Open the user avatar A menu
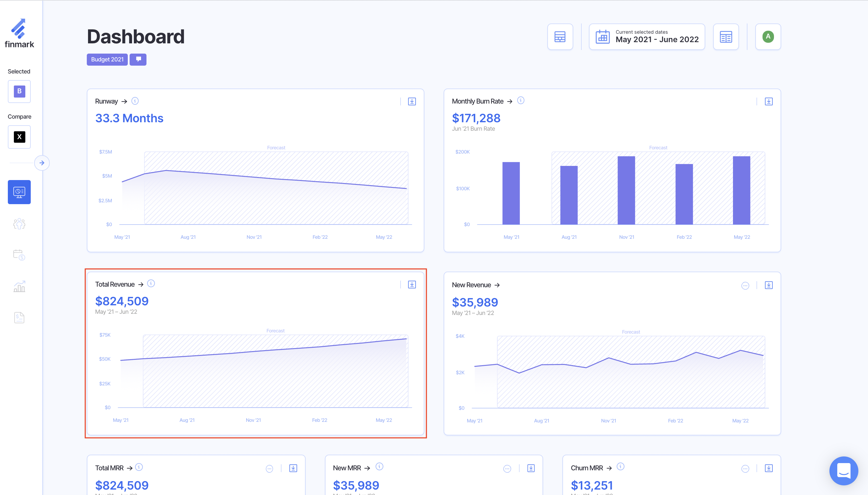Screen dimensions: 868x495 (x=768, y=37)
